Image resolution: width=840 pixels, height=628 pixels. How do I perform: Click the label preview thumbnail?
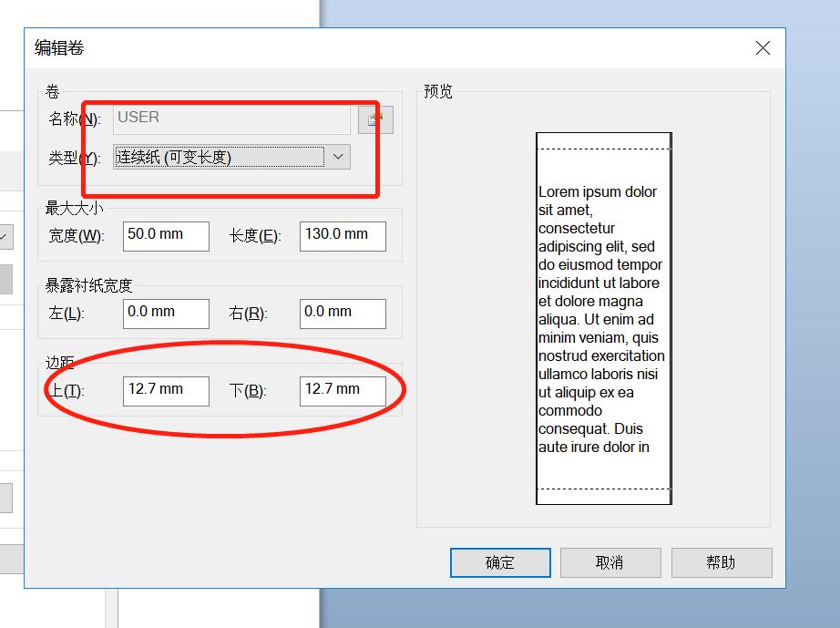(x=604, y=318)
